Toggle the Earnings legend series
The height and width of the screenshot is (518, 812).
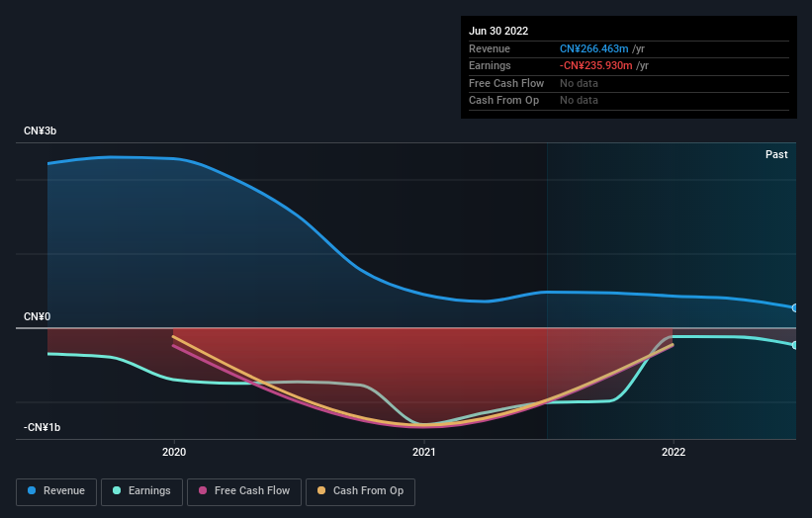[141, 491]
